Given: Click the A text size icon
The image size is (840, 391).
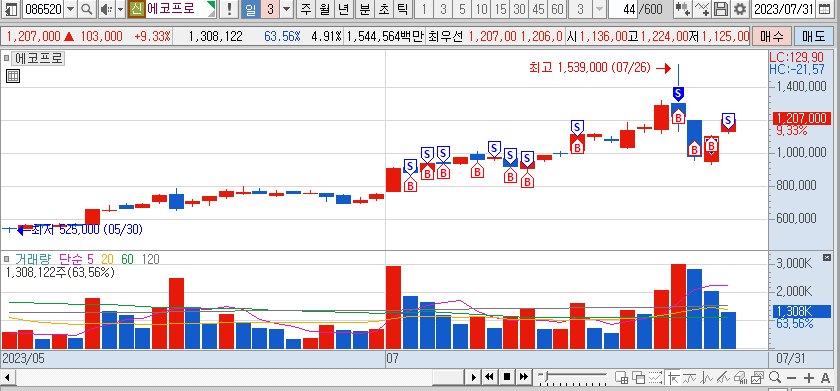Looking at the screenshot, I should click(x=825, y=377).
